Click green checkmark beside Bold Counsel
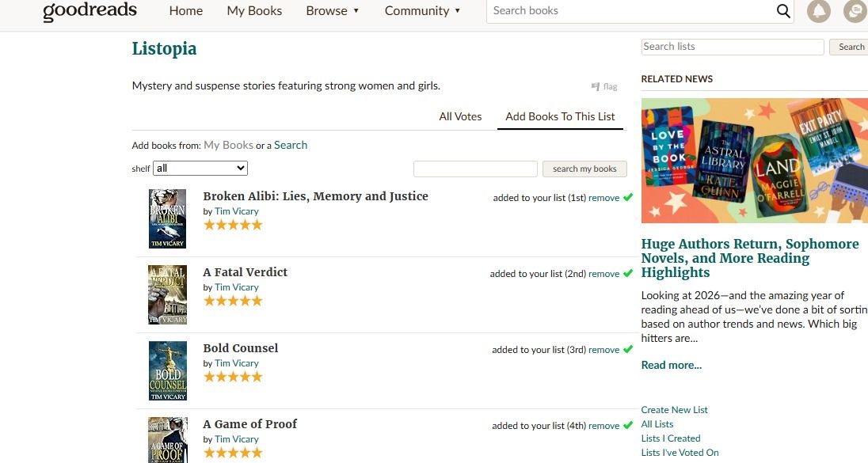Image resolution: width=868 pixels, height=463 pixels. tap(628, 349)
